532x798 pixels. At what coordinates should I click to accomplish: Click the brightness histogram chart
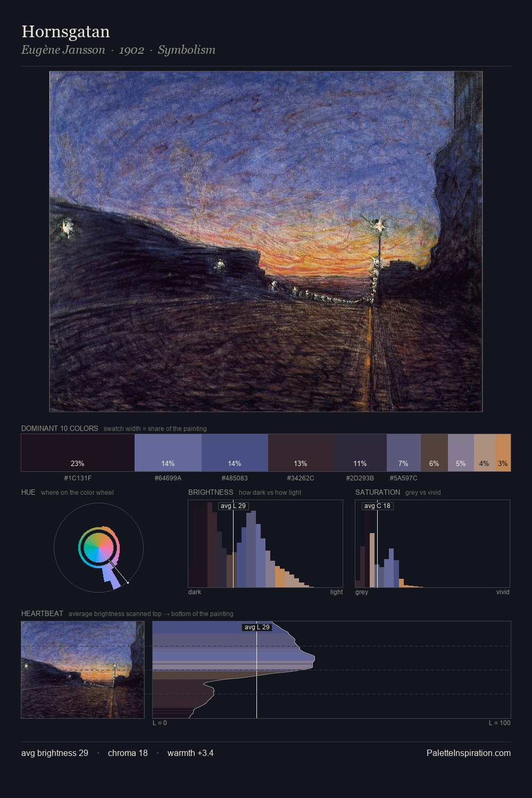click(265, 544)
